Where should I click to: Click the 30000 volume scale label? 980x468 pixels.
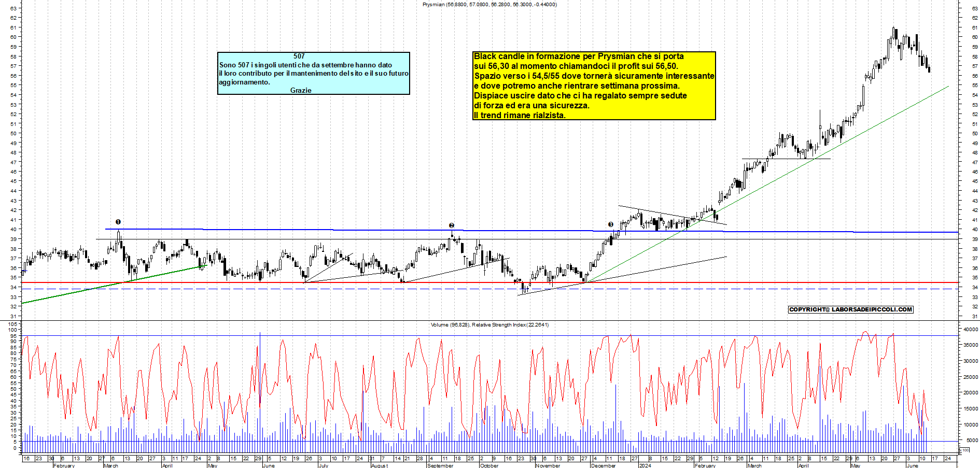970,361
